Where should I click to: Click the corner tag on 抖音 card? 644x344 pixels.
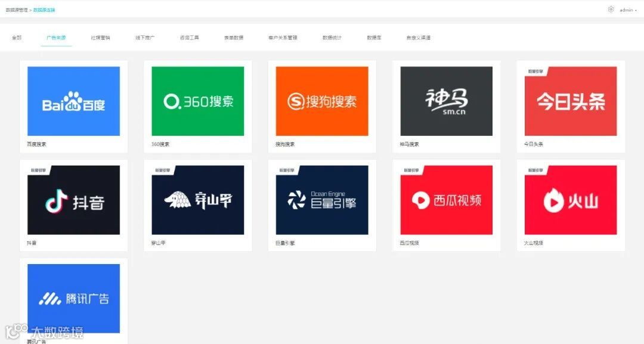pos(39,171)
